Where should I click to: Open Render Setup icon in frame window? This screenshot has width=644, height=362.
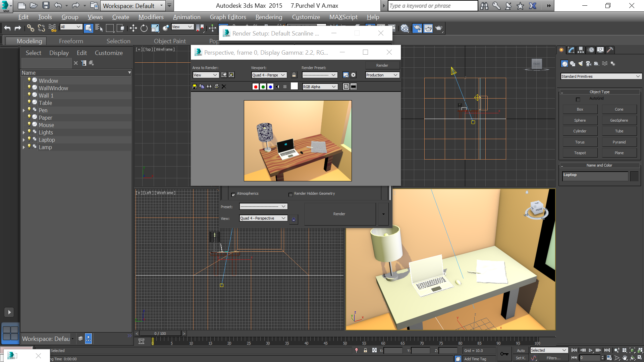point(346,75)
